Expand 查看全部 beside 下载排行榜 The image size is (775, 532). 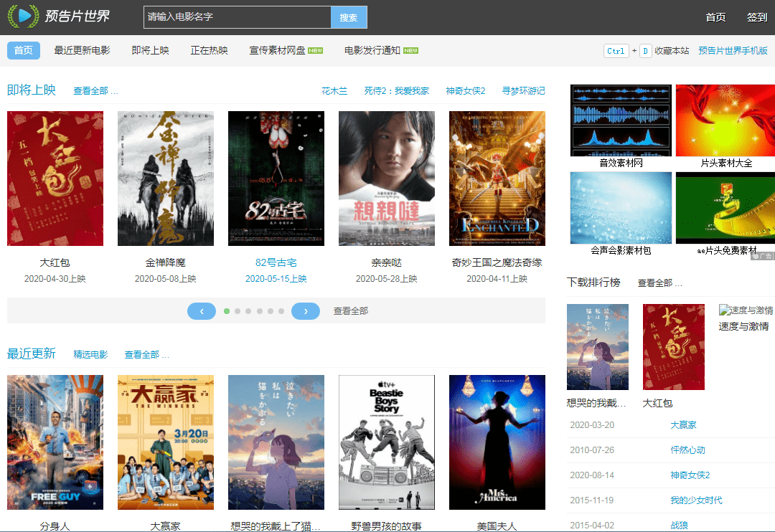pyautogui.click(x=659, y=283)
